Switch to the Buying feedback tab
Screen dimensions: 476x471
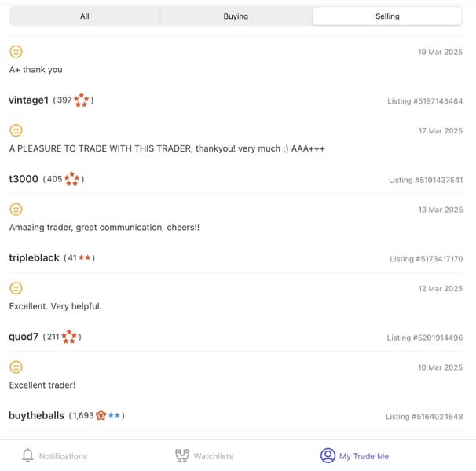pyautogui.click(x=236, y=16)
